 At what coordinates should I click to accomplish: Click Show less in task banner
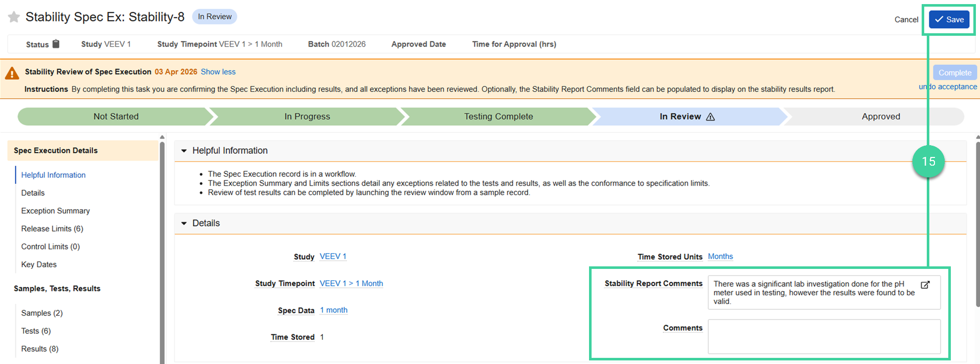pos(218,72)
